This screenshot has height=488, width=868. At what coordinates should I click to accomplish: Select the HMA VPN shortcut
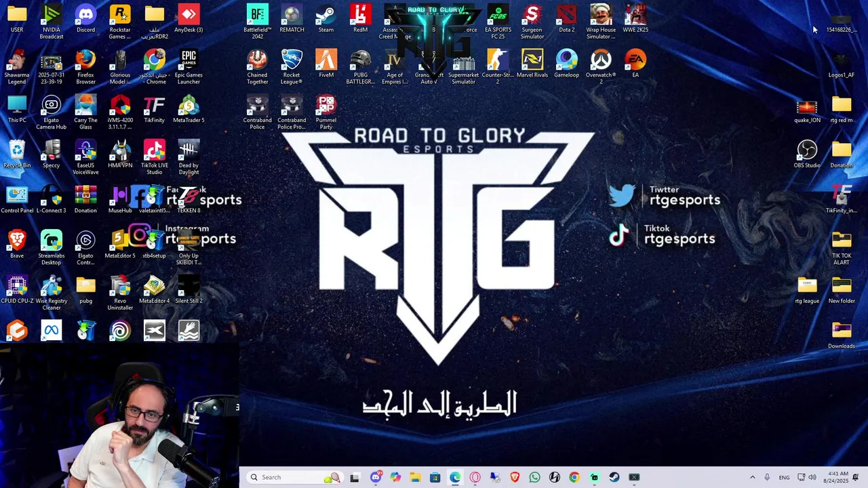pos(120,154)
